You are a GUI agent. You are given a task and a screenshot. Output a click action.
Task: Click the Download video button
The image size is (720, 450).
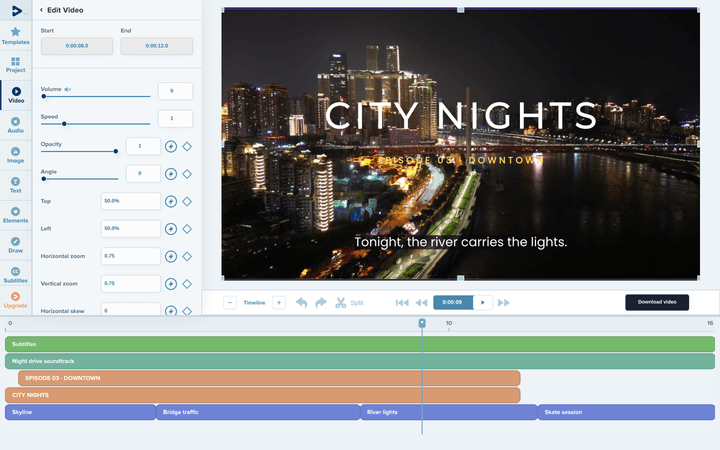click(x=657, y=302)
